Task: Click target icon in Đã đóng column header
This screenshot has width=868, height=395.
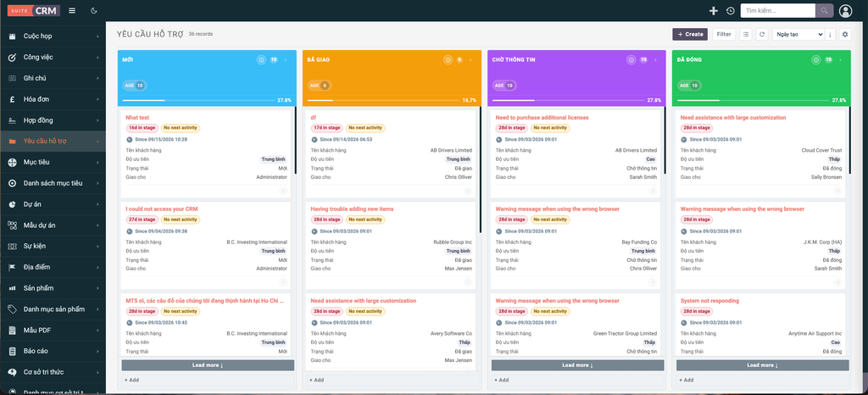Action: [816, 59]
